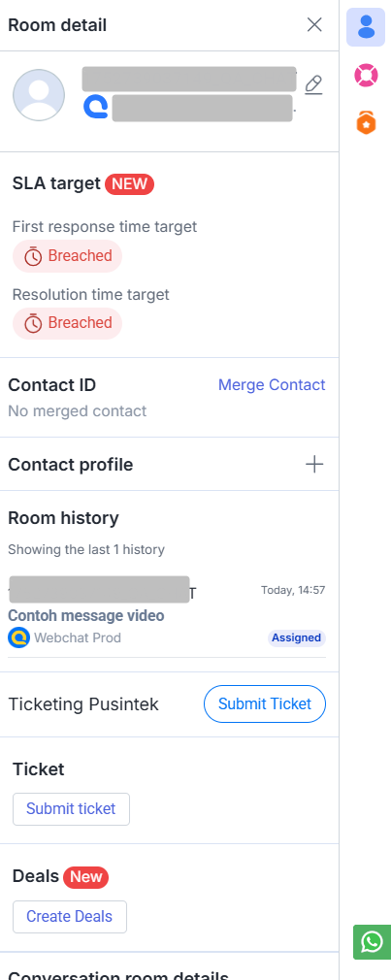Click the red NEW badge beside SLA target
The image size is (391, 980).
click(129, 183)
